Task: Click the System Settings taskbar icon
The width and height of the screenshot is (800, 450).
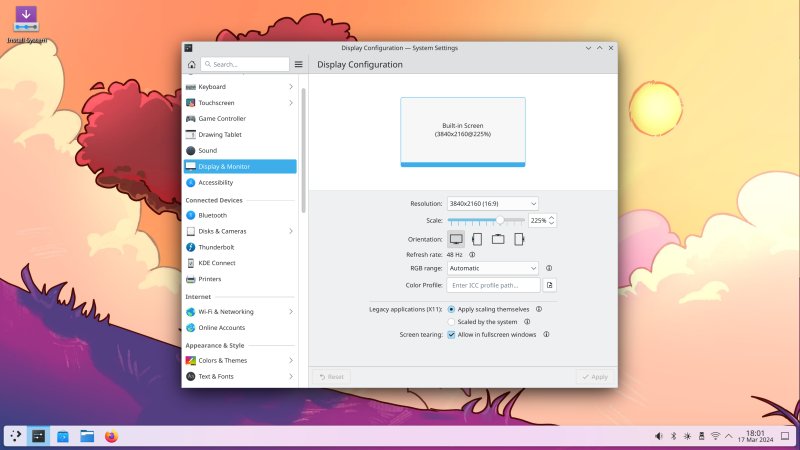Action: (39, 436)
